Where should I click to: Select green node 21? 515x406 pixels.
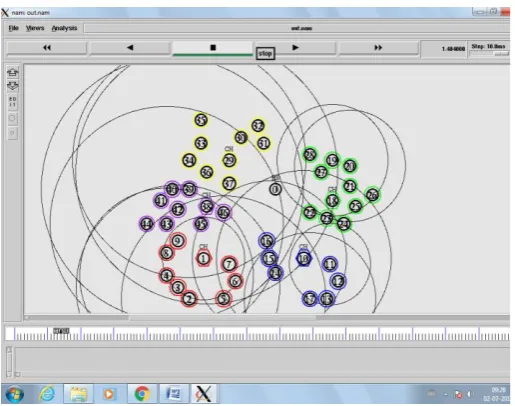point(350,186)
